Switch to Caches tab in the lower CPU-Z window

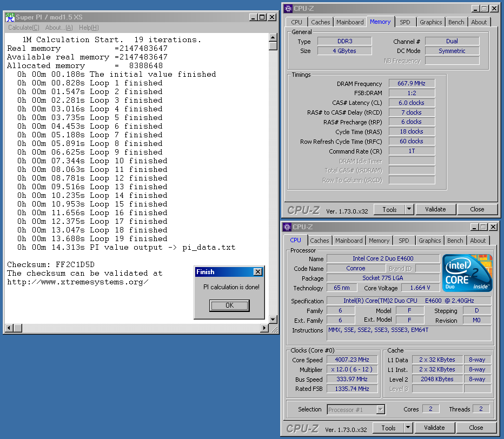pos(319,241)
